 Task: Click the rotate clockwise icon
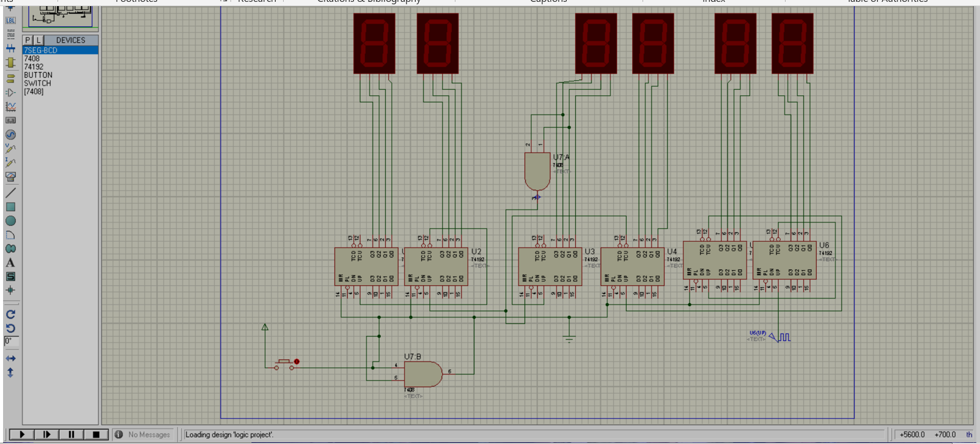tap(10, 315)
